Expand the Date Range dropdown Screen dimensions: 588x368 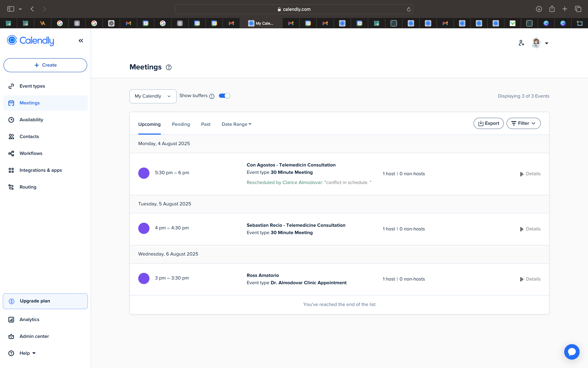[x=236, y=124]
